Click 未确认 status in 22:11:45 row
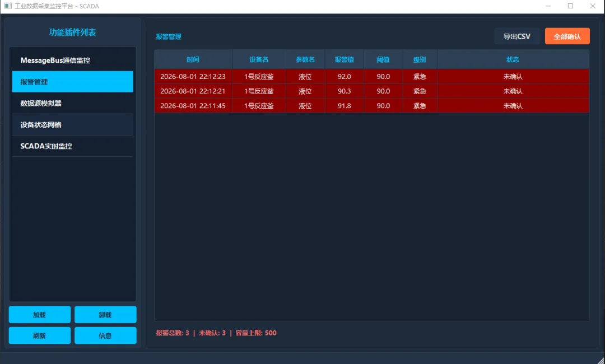The image size is (605, 364). click(x=513, y=106)
